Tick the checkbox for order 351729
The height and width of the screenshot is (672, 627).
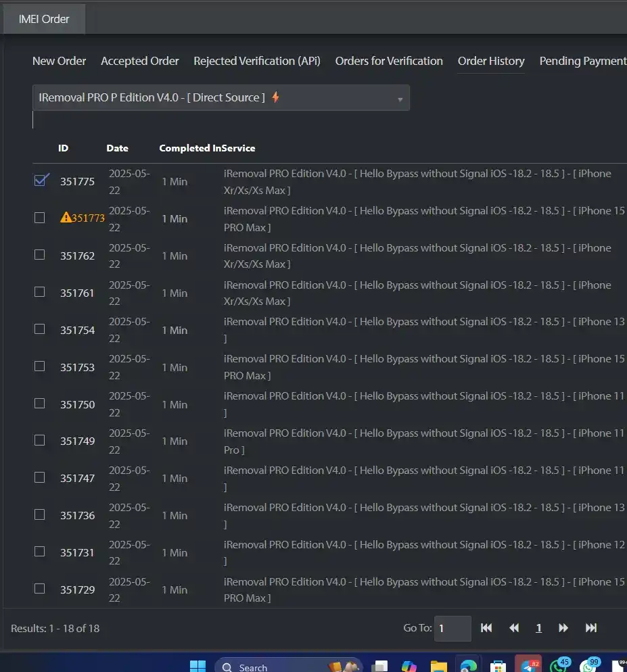coord(39,589)
